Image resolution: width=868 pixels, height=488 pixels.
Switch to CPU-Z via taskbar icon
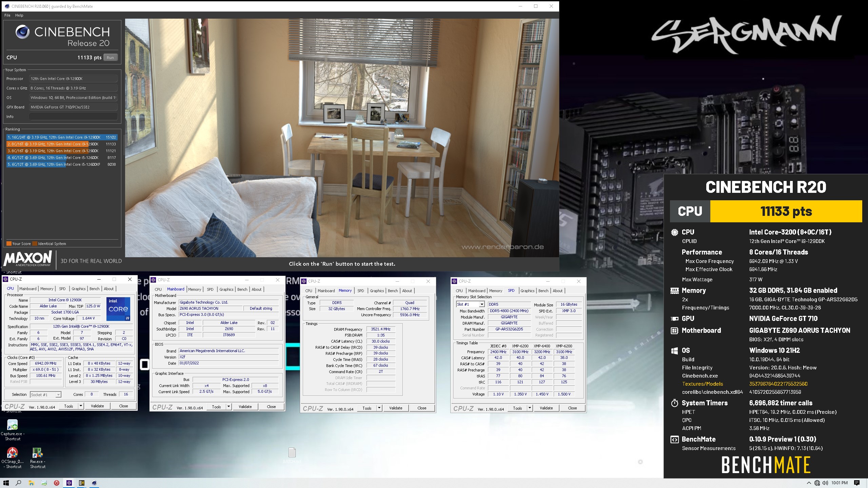(x=69, y=483)
